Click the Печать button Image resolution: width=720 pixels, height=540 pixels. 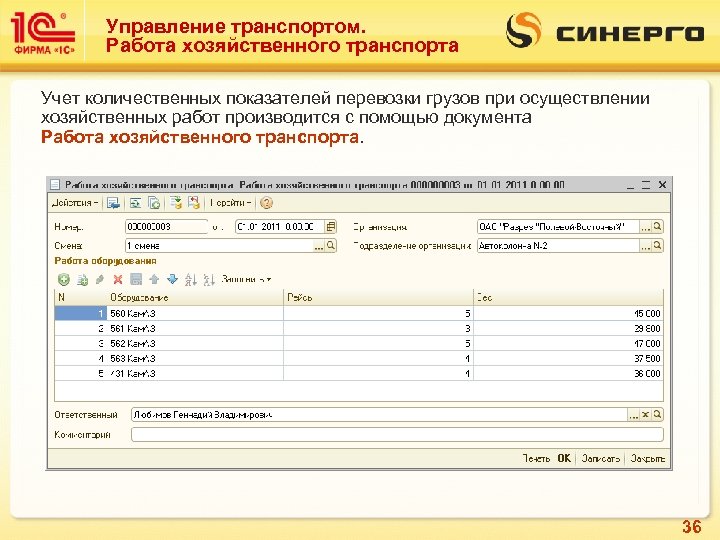pos(536,459)
